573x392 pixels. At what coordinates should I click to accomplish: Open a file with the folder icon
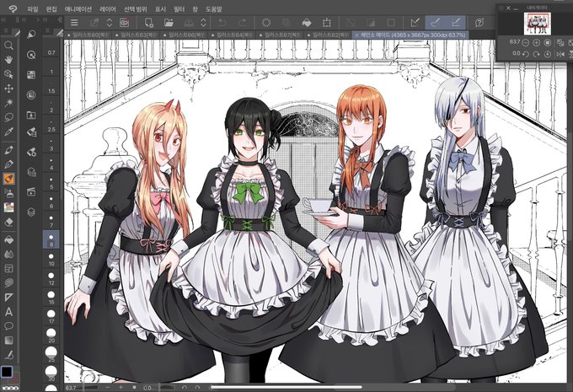(x=169, y=23)
